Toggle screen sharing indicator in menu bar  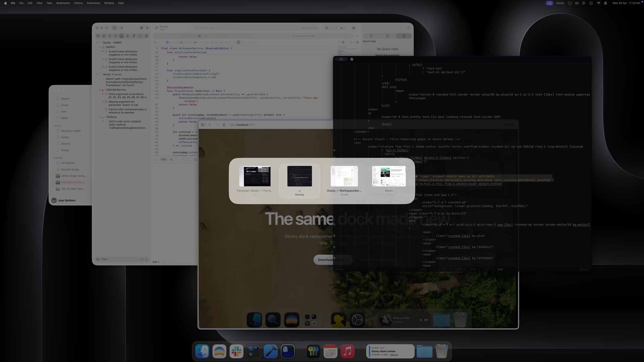tap(549, 3)
